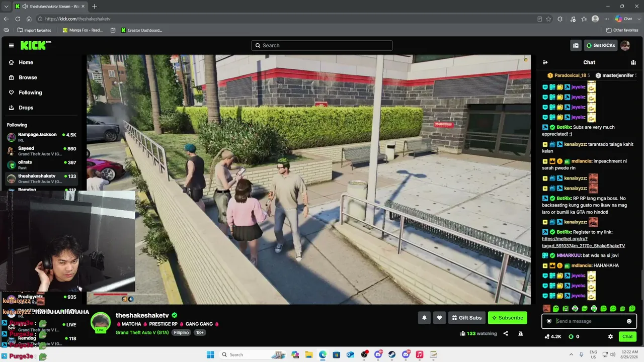644x362 pixels.
Task: Subscribe to theshakeshaketv
Action: tap(507, 318)
